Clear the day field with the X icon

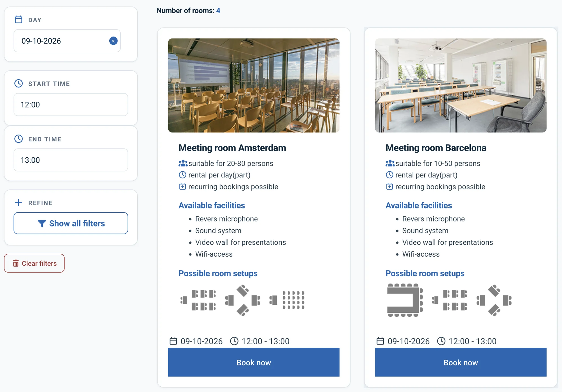113,41
